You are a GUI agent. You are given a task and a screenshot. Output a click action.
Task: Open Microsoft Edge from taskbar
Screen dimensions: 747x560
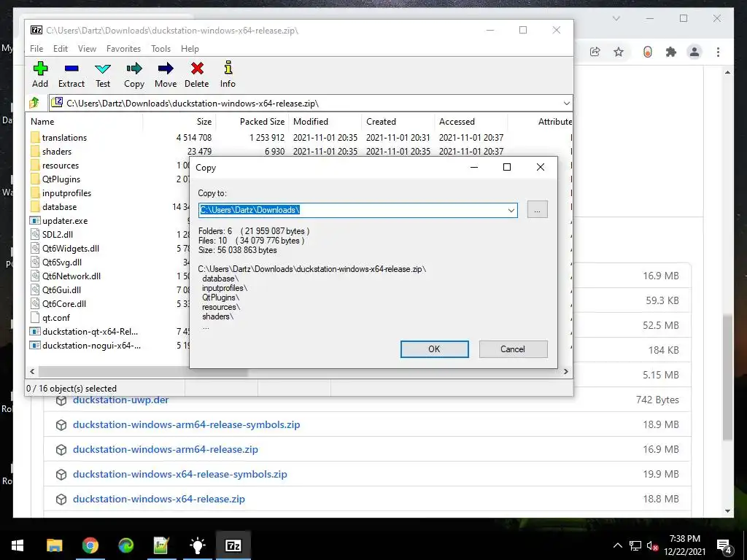point(125,545)
